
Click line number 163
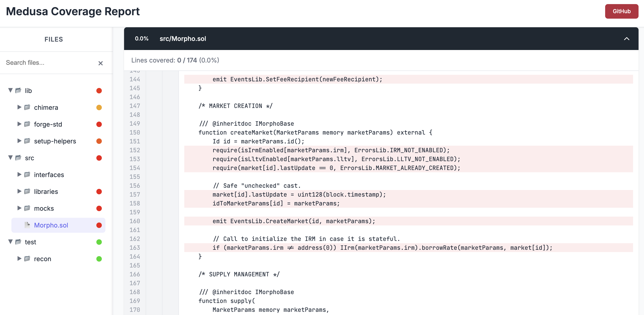pyautogui.click(x=135, y=248)
